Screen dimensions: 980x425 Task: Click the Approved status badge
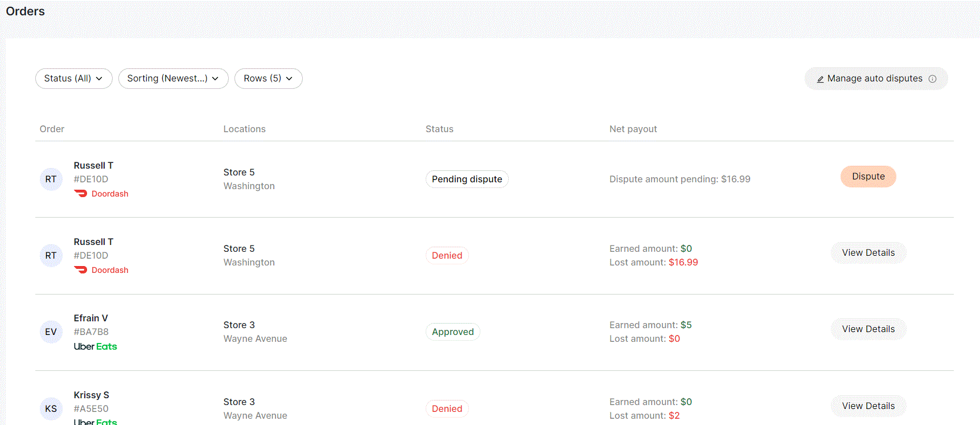click(x=452, y=332)
